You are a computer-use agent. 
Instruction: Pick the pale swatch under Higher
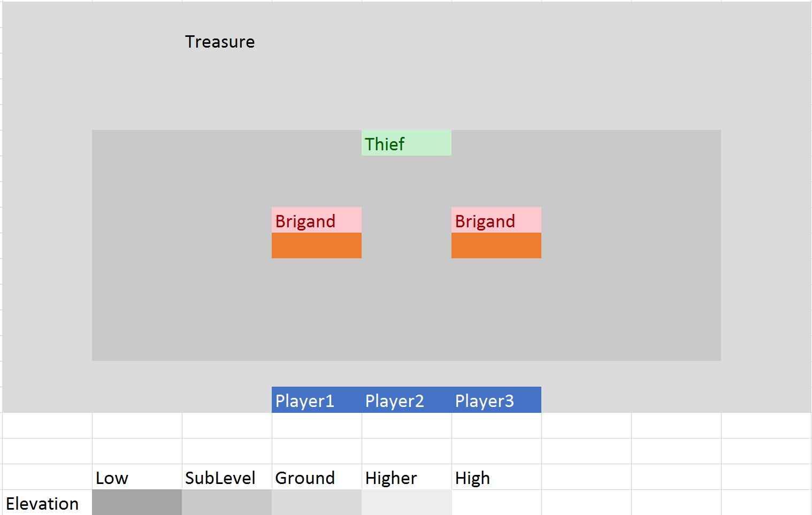(x=406, y=503)
